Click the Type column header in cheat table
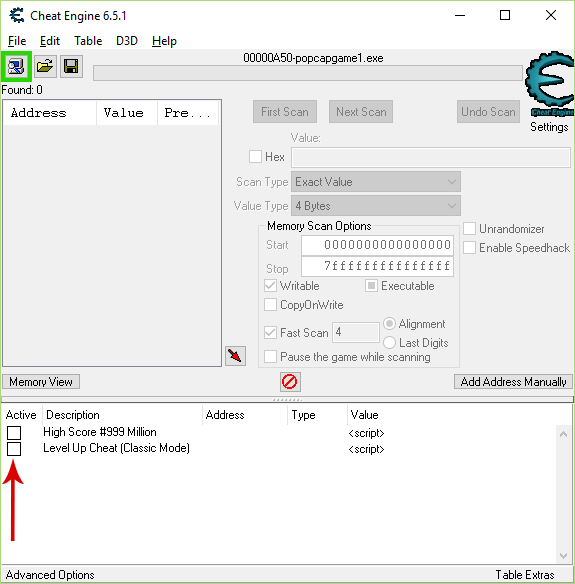 tap(317, 415)
